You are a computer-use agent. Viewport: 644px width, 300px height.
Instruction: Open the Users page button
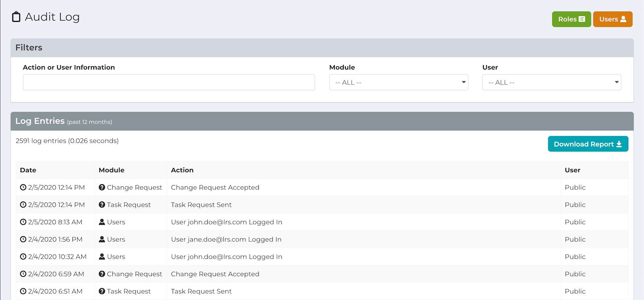(x=613, y=19)
